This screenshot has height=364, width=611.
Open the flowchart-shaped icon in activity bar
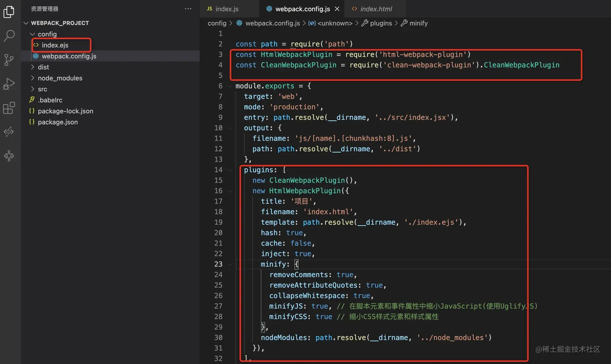(x=9, y=156)
